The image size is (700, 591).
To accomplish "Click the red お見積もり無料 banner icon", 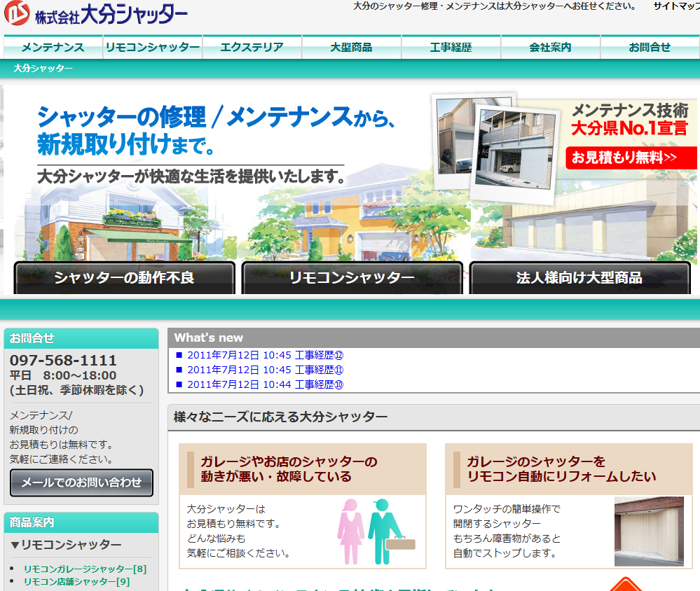I will click(x=630, y=158).
